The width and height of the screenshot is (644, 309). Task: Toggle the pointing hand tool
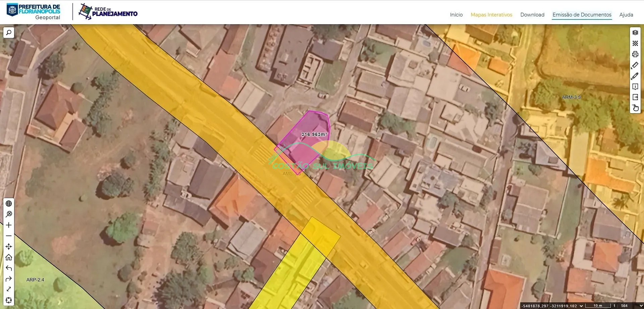tap(635, 108)
